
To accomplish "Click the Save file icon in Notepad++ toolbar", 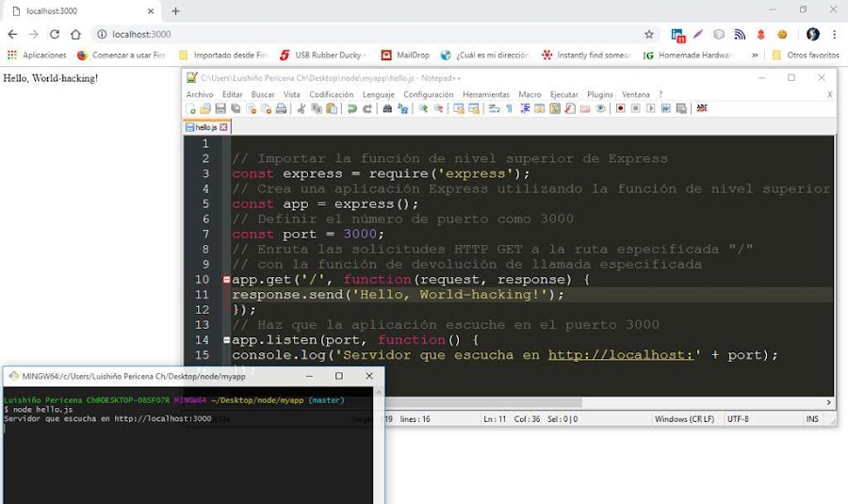I will [220, 108].
